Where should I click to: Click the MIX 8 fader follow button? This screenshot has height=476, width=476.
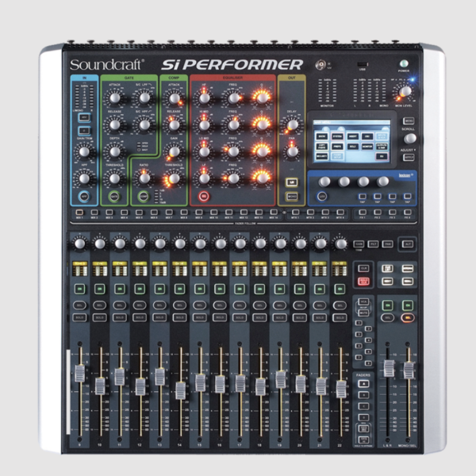click(x=184, y=212)
